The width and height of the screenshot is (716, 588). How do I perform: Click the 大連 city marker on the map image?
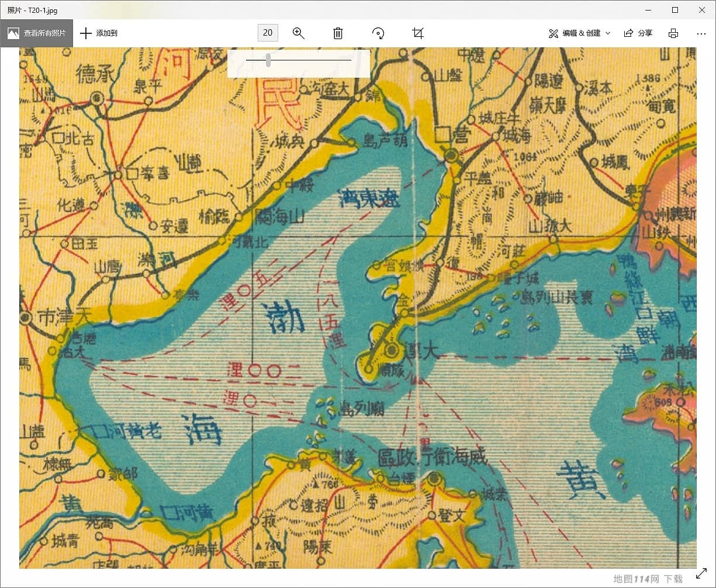coord(392,350)
